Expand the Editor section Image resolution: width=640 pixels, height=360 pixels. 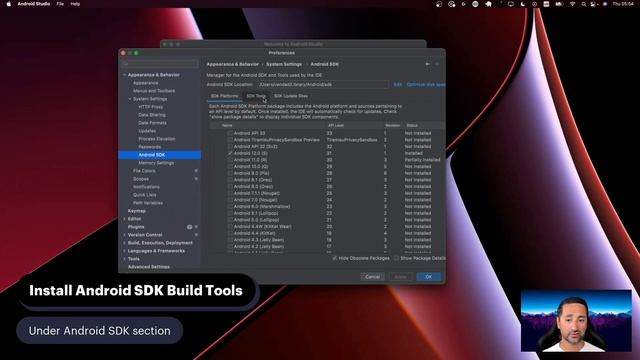tap(124, 219)
